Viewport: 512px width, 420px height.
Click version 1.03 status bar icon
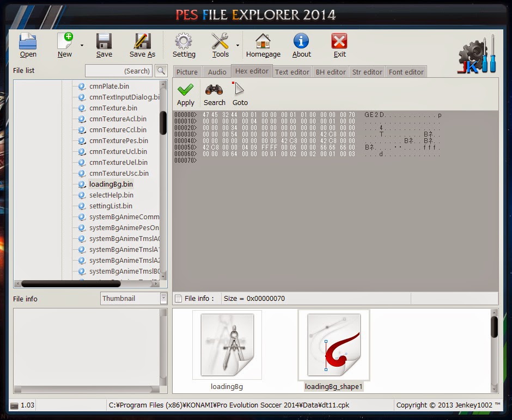pyautogui.click(x=14, y=405)
